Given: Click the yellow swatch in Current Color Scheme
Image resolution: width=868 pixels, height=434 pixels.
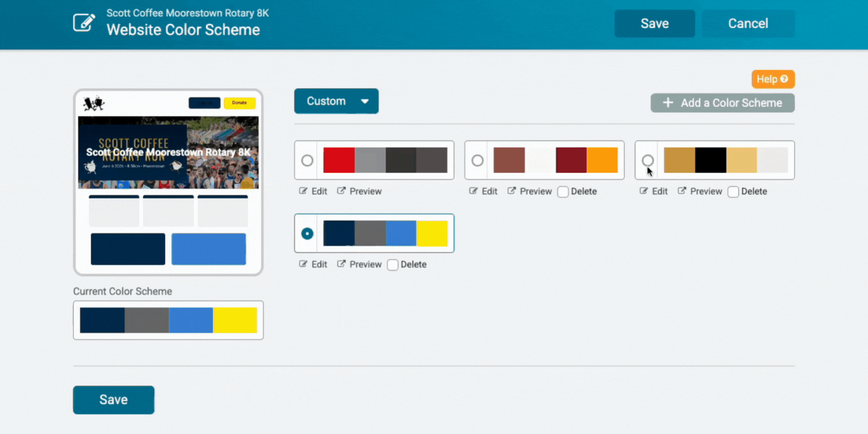Looking at the screenshot, I should 235,320.
